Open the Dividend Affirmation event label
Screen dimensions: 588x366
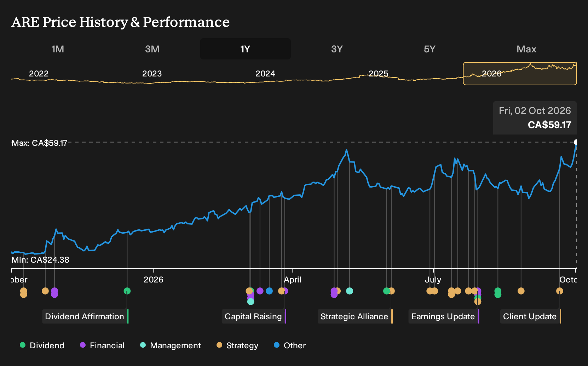click(85, 316)
